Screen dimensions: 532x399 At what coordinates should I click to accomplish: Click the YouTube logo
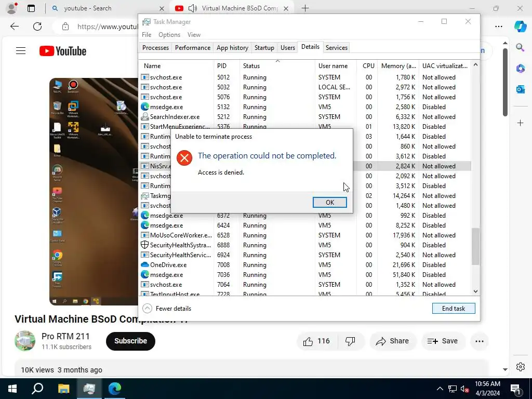tap(63, 51)
